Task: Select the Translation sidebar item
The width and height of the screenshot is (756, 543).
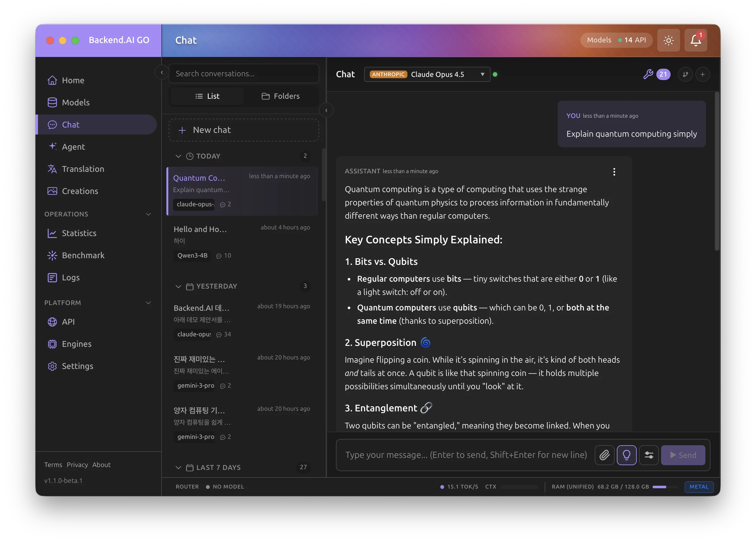Action: (83, 169)
